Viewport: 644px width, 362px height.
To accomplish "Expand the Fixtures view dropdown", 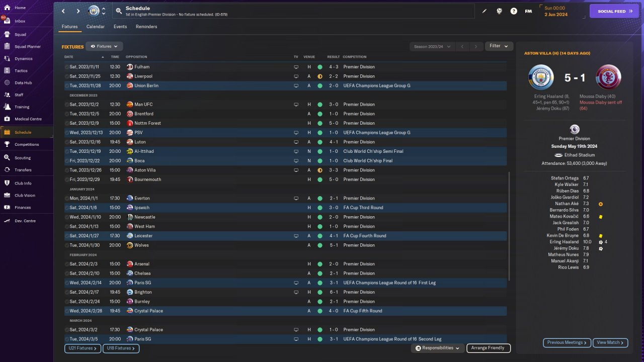I will click(x=104, y=46).
